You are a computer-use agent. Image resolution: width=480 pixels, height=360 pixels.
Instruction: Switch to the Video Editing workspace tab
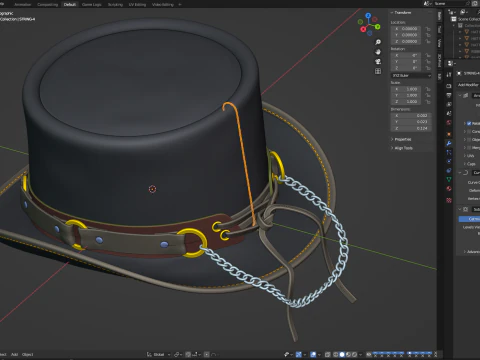pyautogui.click(x=163, y=4)
